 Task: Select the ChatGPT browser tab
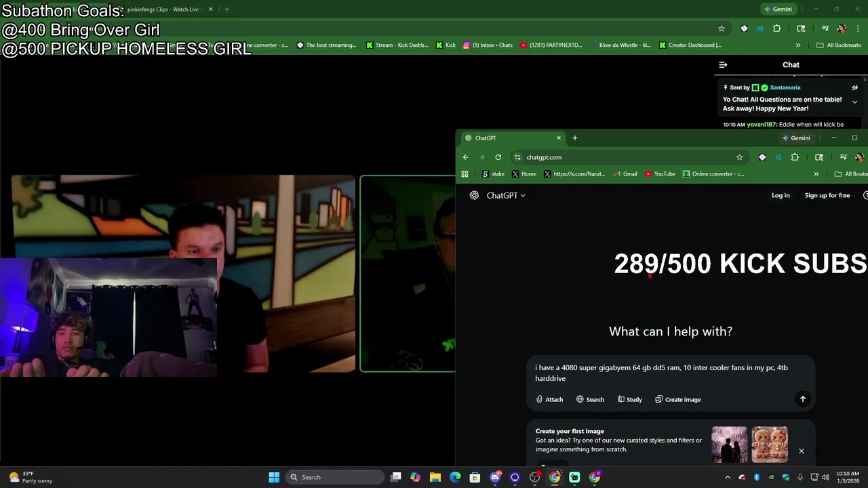[x=512, y=138]
